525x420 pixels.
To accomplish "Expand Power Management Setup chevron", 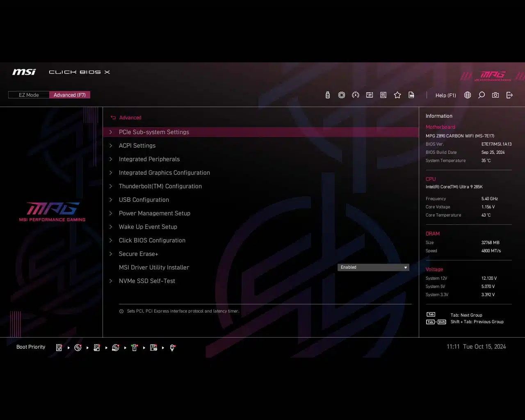I will (x=111, y=213).
